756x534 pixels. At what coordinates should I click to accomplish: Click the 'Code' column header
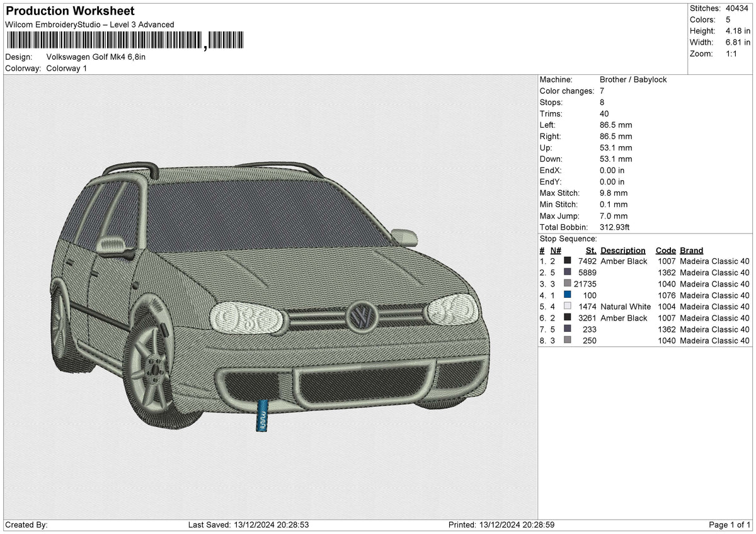665,250
